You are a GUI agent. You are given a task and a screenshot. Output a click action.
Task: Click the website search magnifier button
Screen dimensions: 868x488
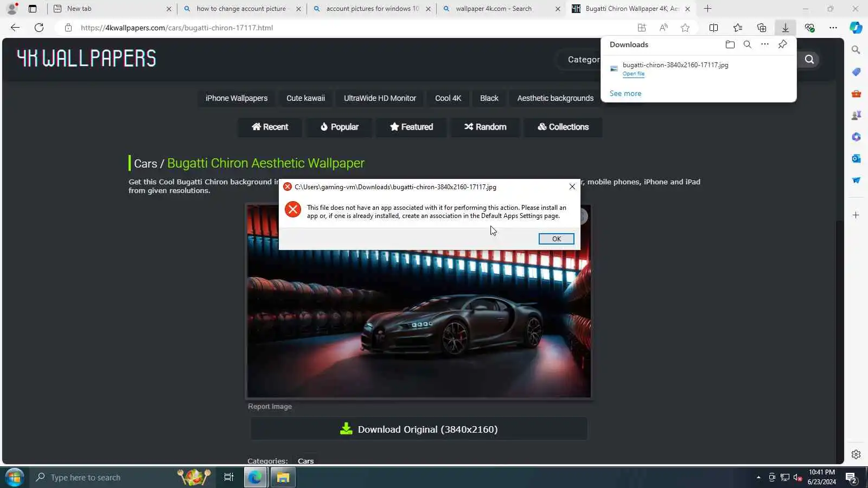point(809,60)
